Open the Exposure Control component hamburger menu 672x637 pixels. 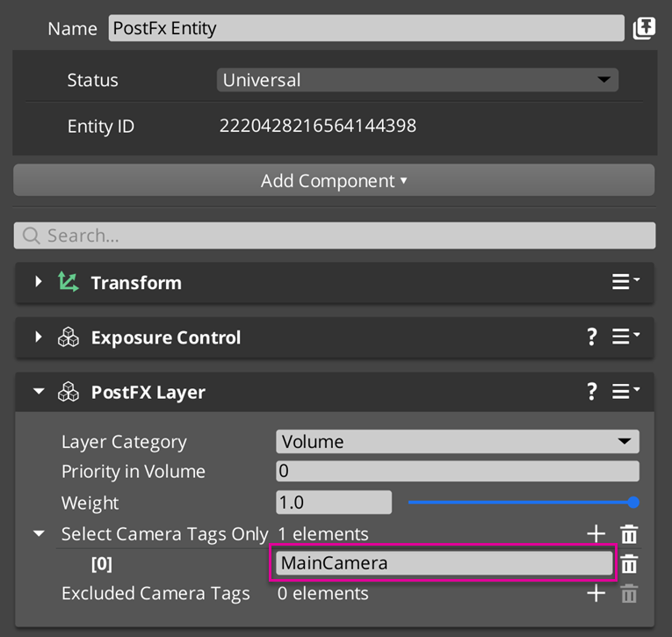click(x=625, y=337)
